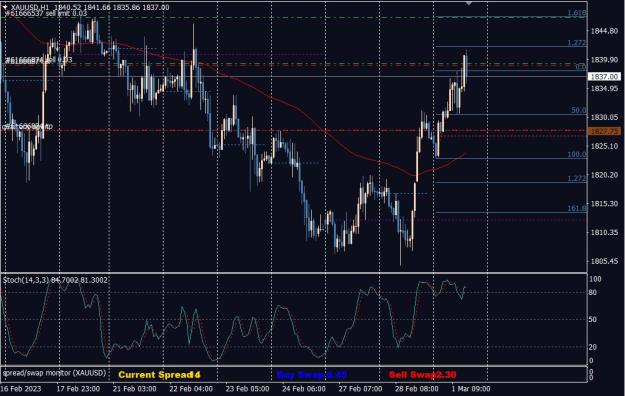Click the 'spread/swap monitor (XAUUSD)' indicator label

(x=55, y=373)
